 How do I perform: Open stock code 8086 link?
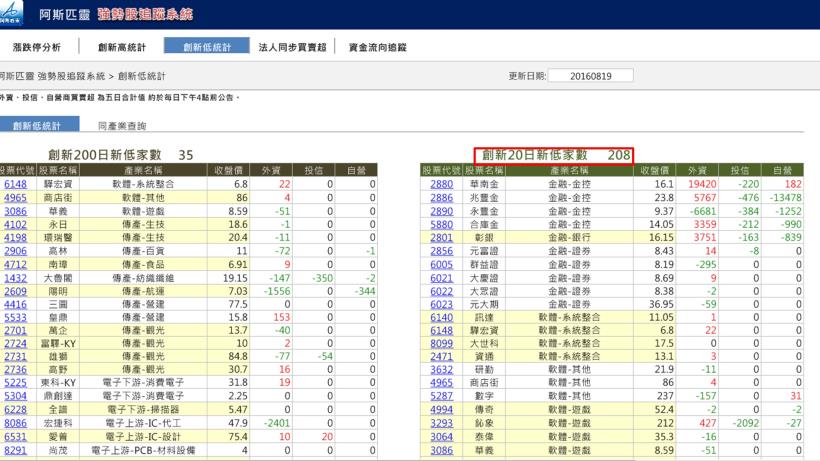tap(15, 423)
